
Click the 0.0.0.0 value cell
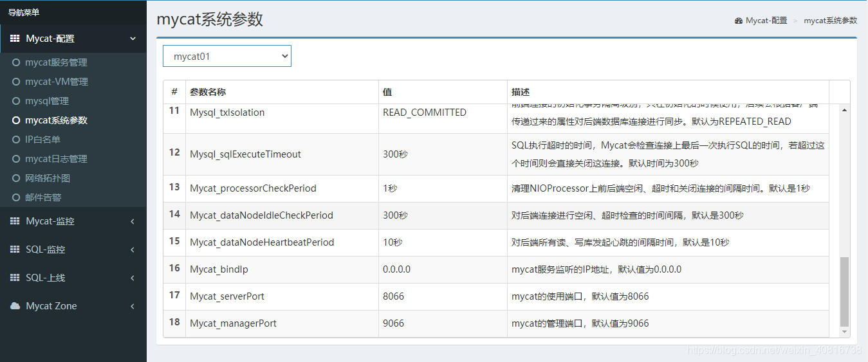[x=443, y=269]
